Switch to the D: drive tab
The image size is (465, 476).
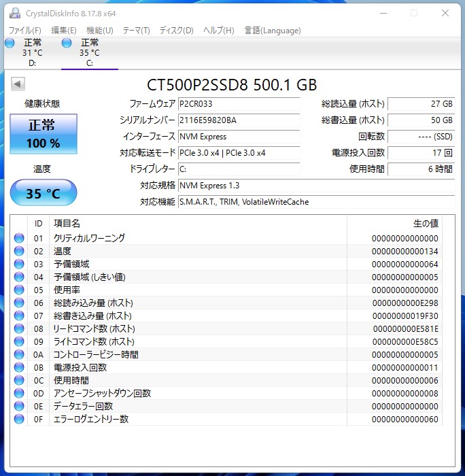32,53
